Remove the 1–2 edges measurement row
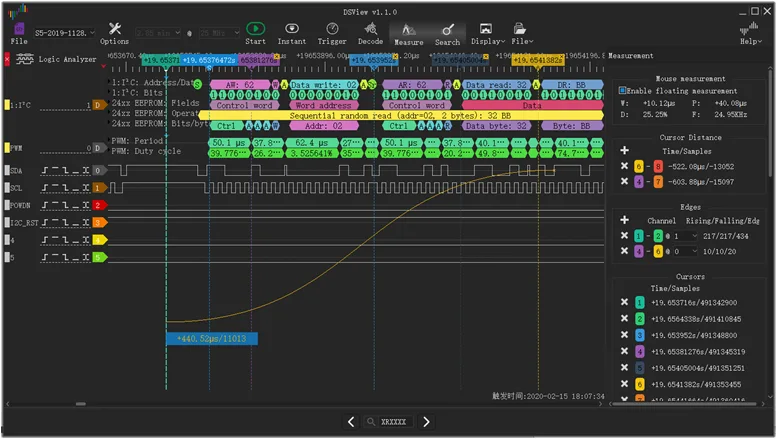The image size is (777, 439). click(624, 235)
